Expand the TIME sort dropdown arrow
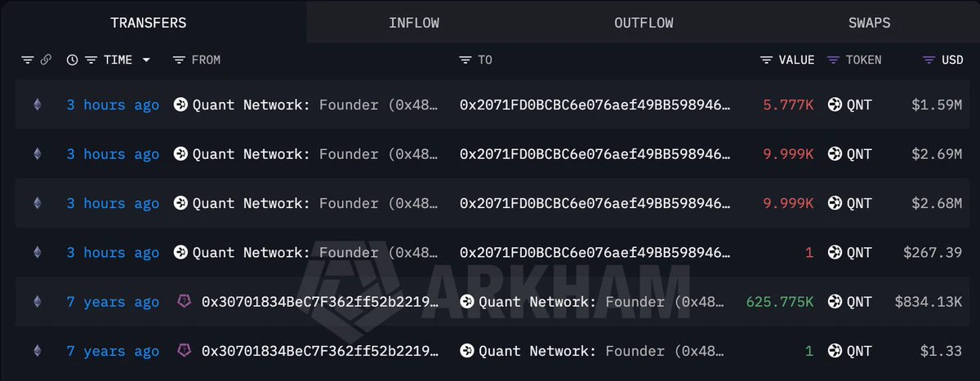 click(x=146, y=60)
